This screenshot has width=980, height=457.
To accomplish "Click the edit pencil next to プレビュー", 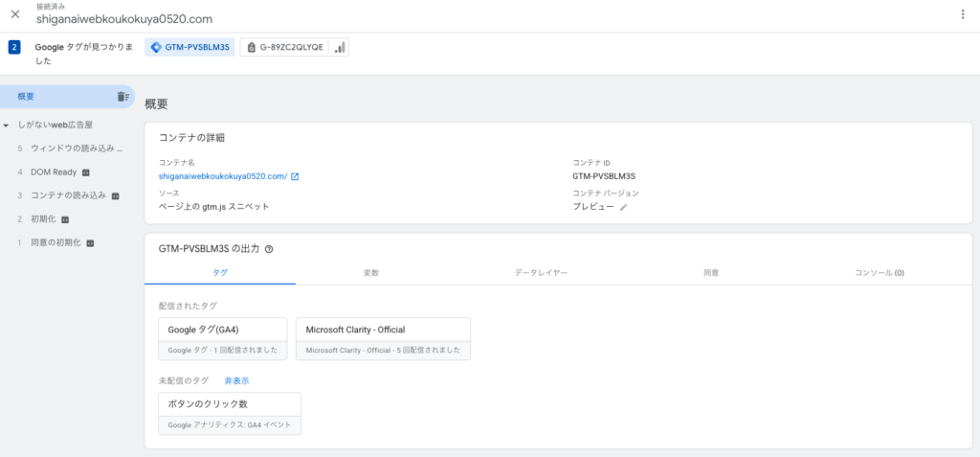I will pos(624,207).
